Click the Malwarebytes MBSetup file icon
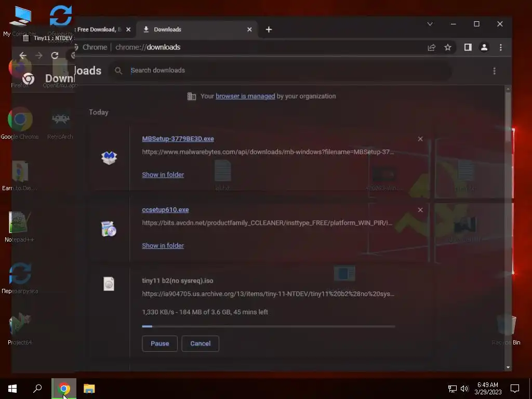This screenshot has width=532, height=399. (x=109, y=158)
